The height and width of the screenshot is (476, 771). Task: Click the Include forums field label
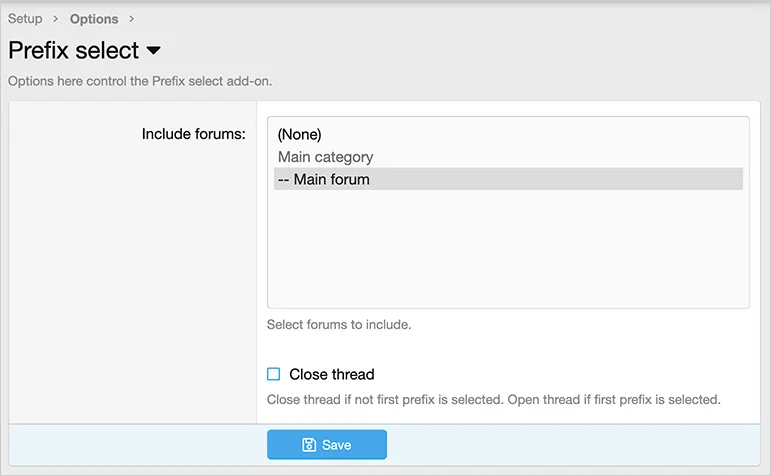click(x=194, y=134)
